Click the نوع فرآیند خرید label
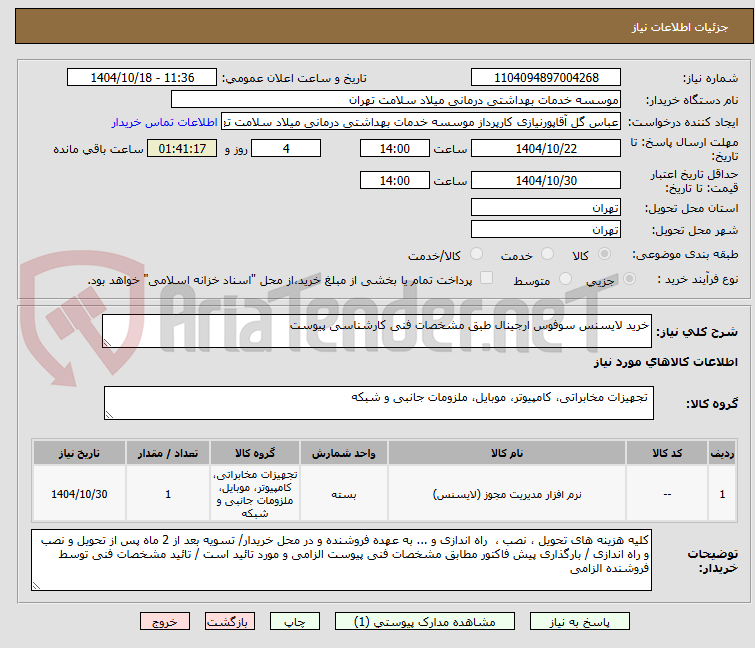 [x=698, y=279]
